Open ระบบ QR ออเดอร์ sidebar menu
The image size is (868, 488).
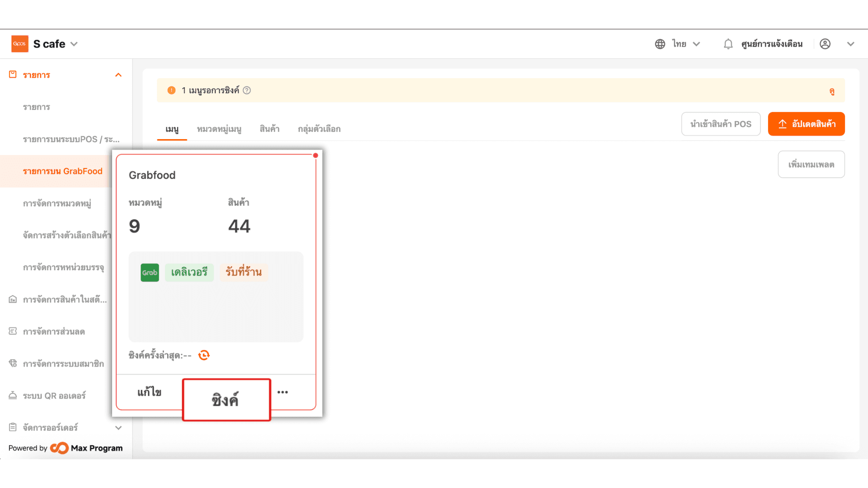(54, 396)
